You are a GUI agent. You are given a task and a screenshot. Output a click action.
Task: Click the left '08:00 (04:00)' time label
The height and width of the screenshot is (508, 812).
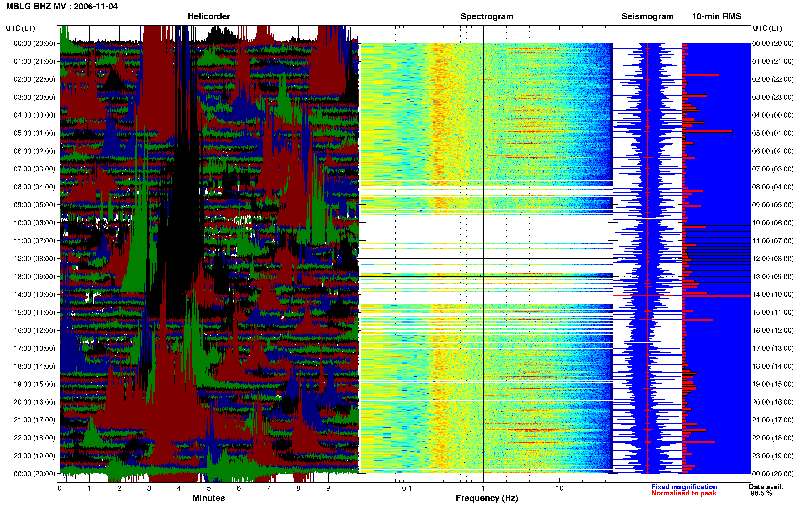pos(34,187)
